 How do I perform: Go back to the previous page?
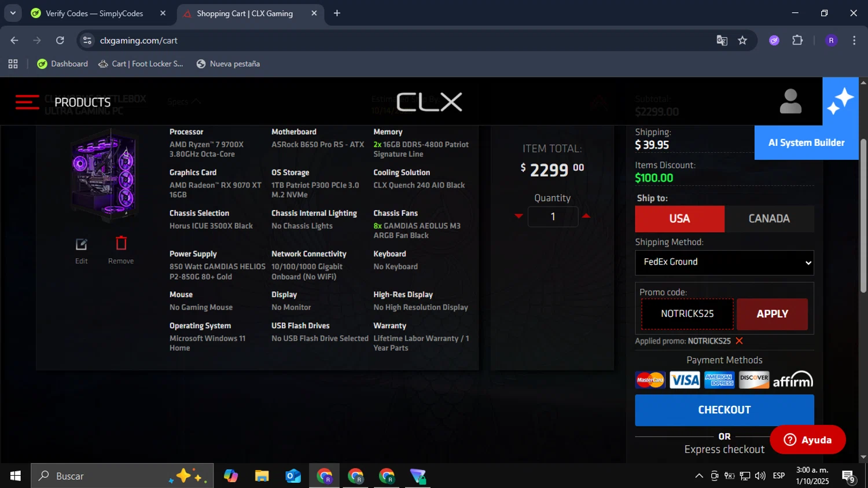pos(14,41)
